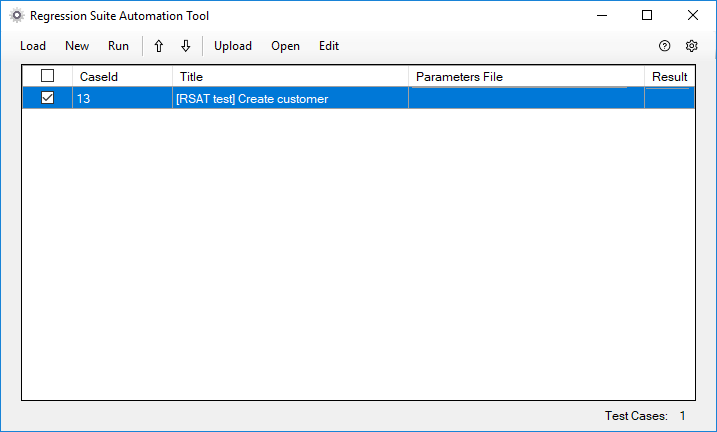The height and width of the screenshot is (432, 717).
Task: Uncheck the checkbox for case 13
Action: pyautogui.click(x=47, y=98)
